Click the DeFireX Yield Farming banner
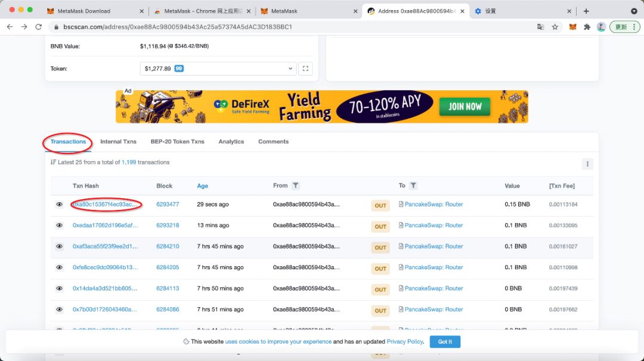This screenshot has height=361, width=644. click(321, 107)
